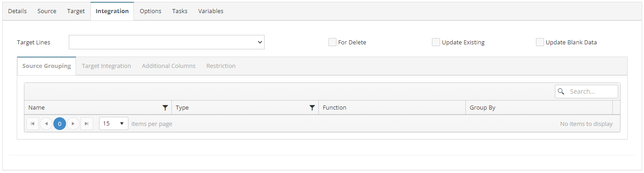This screenshot has height=173, width=644.
Task: Sort by the Function column header
Action: [335, 108]
